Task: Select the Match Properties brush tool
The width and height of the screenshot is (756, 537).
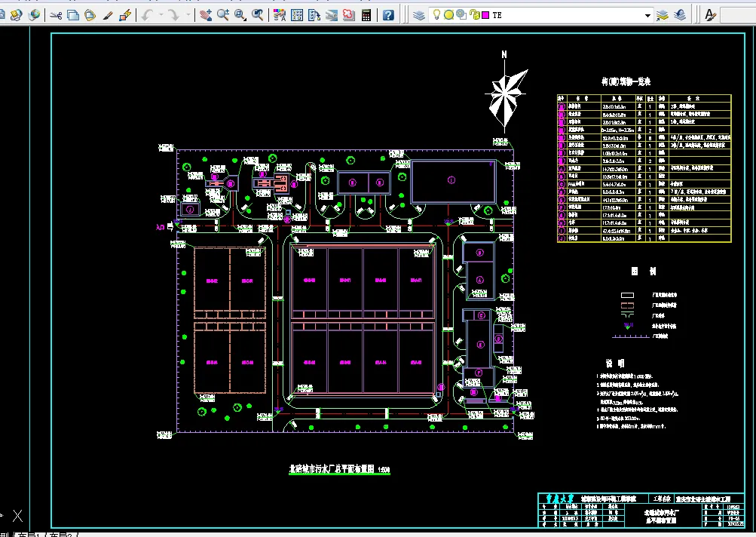Action: [108, 15]
